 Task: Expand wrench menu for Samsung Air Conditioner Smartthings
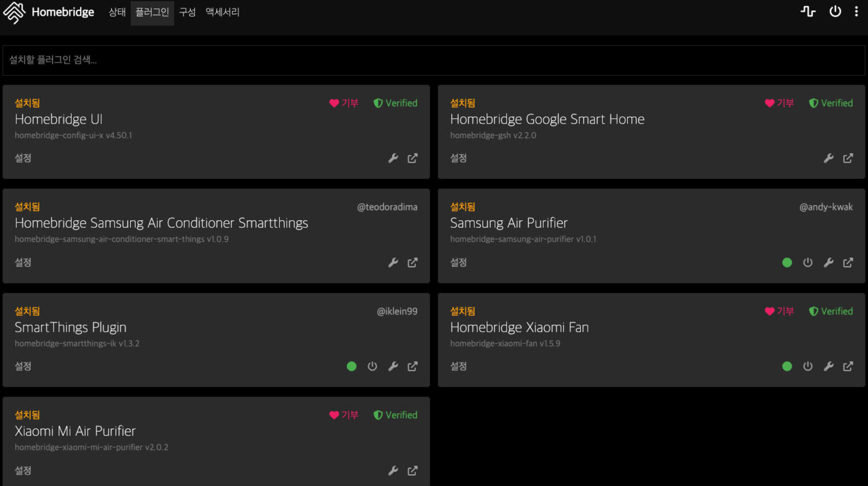pyautogui.click(x=393, y=262)
